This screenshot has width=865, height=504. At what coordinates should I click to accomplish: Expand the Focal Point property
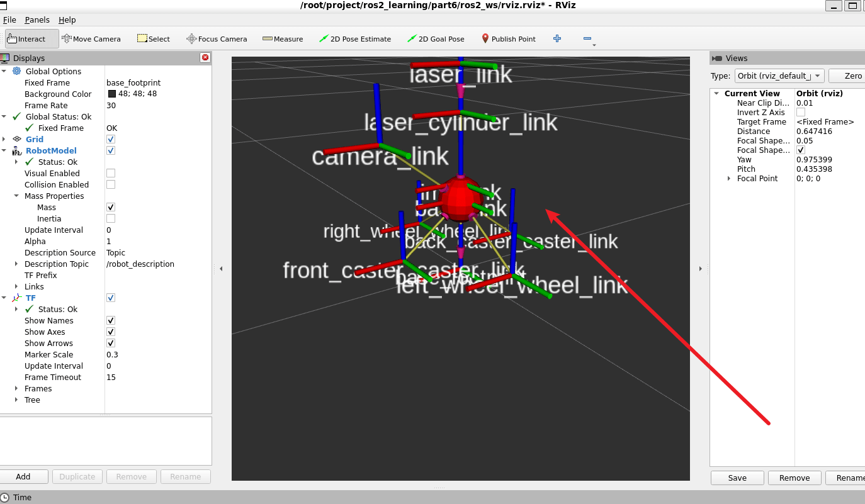(x=729, y=179)
